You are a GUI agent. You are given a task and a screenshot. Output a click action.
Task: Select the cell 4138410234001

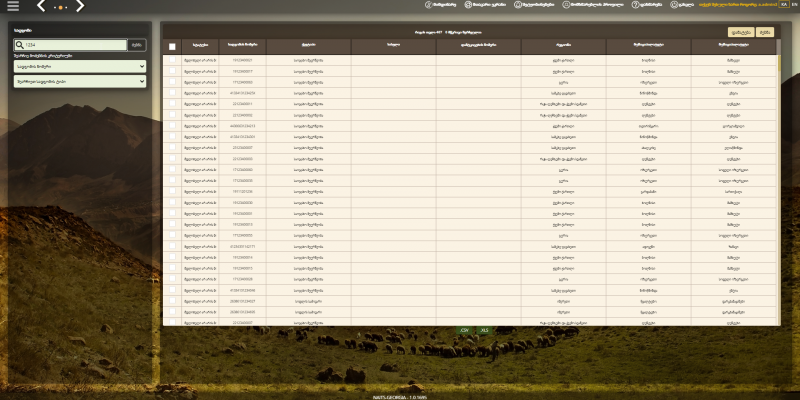(x=242, y=137)
